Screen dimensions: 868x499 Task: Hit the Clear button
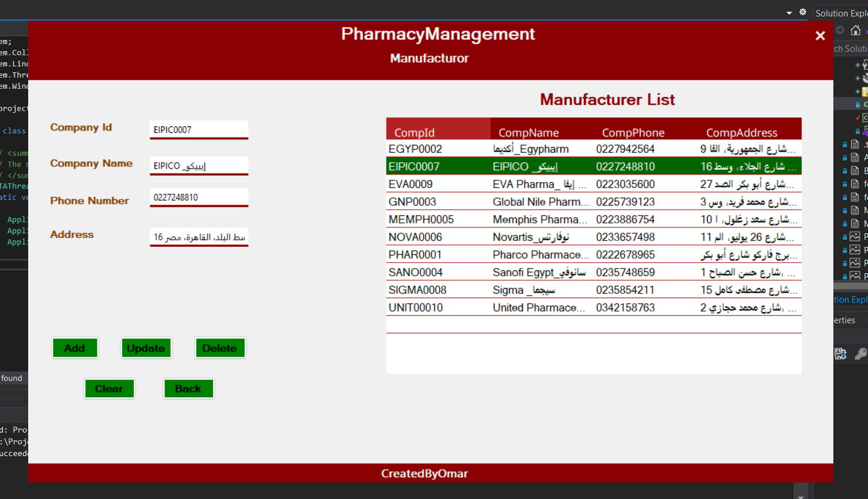click(x=109, y=389)
